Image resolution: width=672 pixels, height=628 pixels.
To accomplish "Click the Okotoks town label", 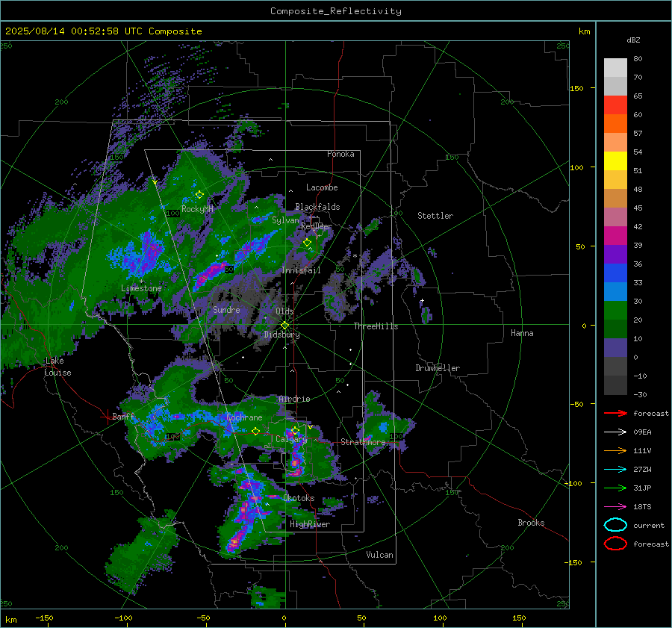I will 299,498.
